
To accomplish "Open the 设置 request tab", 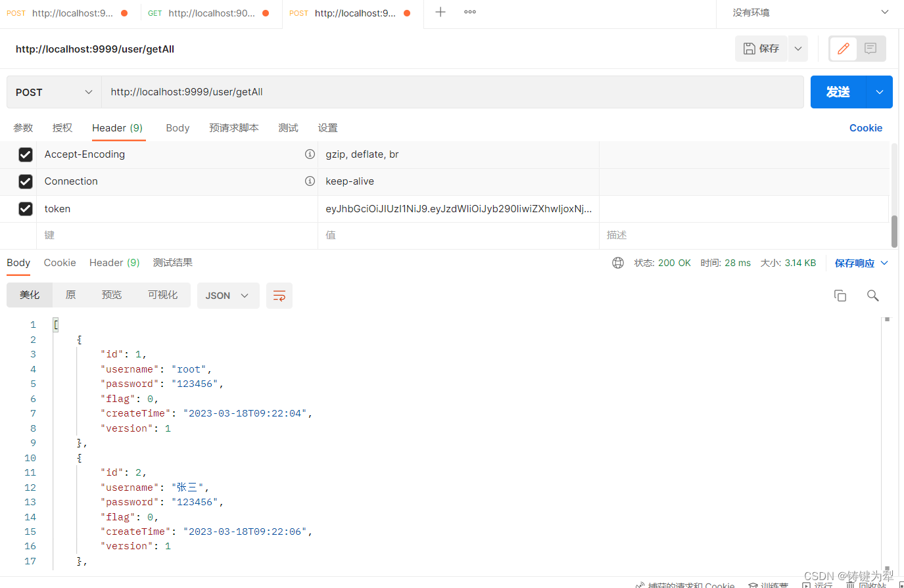I will (x=327, y=128).
